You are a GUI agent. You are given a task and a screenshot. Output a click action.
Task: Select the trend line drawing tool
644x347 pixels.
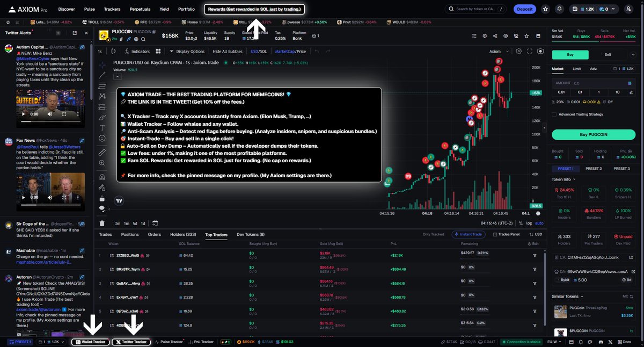[x=102, y=75]
